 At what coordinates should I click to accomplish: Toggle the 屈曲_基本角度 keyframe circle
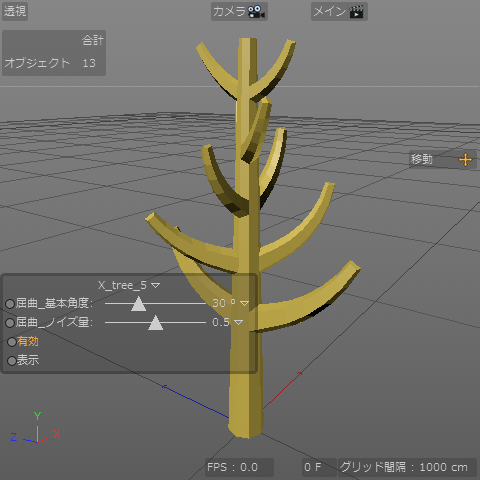(10, 304)
